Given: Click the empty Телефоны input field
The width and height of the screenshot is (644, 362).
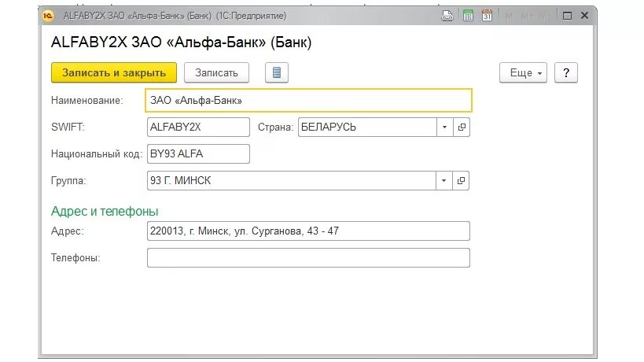Looking at the screenshot, I should 308,257.
